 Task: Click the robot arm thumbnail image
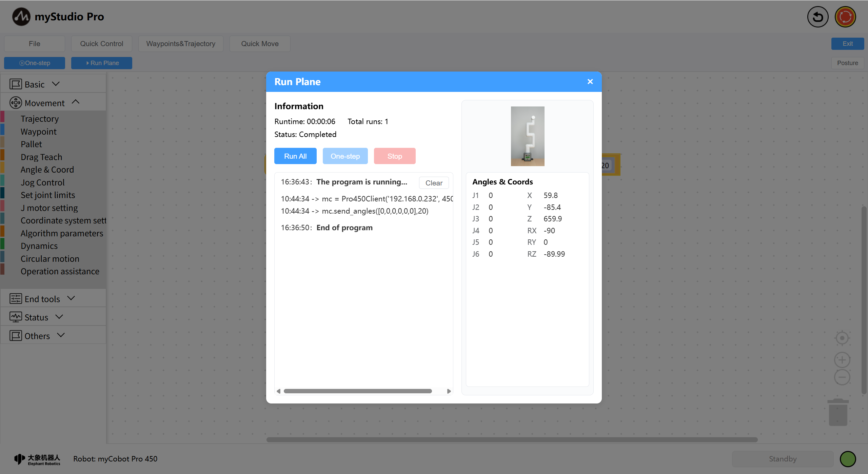(527, 136)
